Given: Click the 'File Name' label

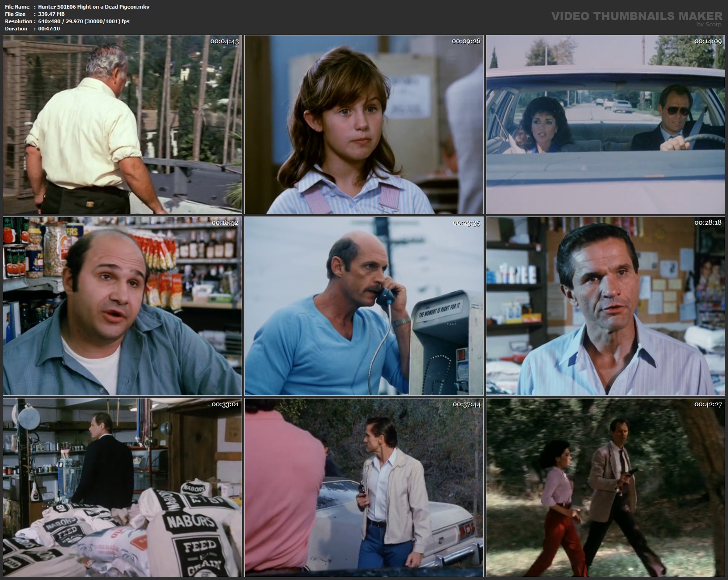Looking at the screenshot, I should [17, 7].
